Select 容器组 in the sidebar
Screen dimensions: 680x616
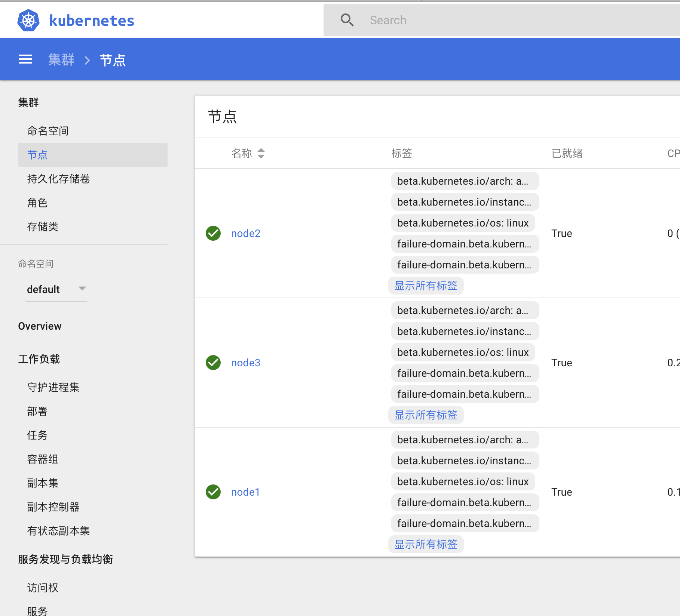pos(43,459)
